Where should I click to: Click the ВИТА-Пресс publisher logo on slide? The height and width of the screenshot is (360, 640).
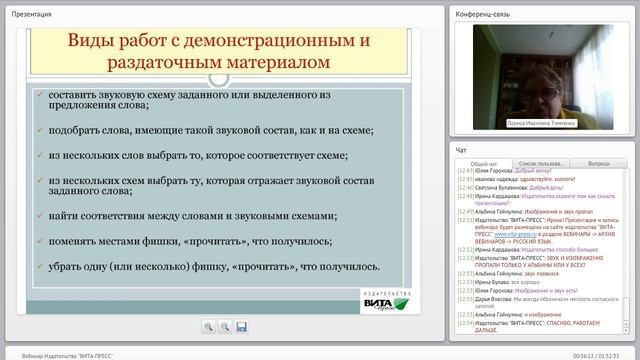pyautogui.click(x=386, y=302)
